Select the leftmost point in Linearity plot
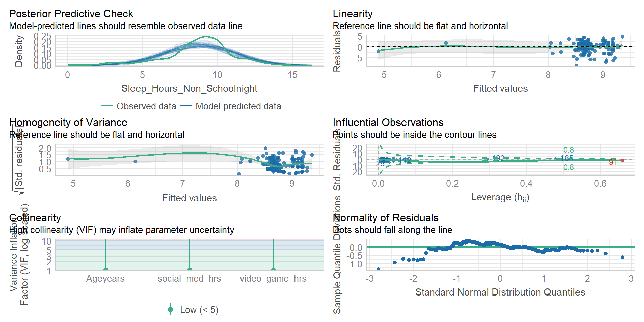This screenshot has width=644, height=322. click(x=379, y=51)
